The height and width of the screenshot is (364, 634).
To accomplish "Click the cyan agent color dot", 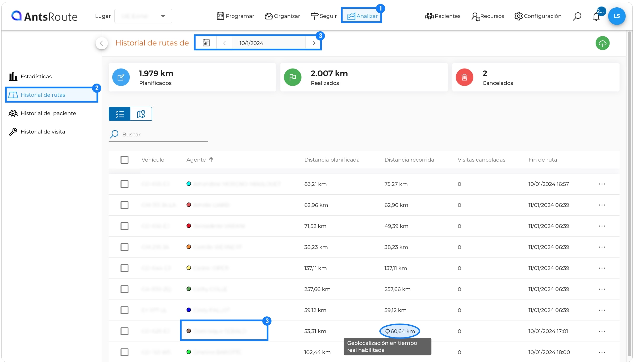I will coord(188,184).
